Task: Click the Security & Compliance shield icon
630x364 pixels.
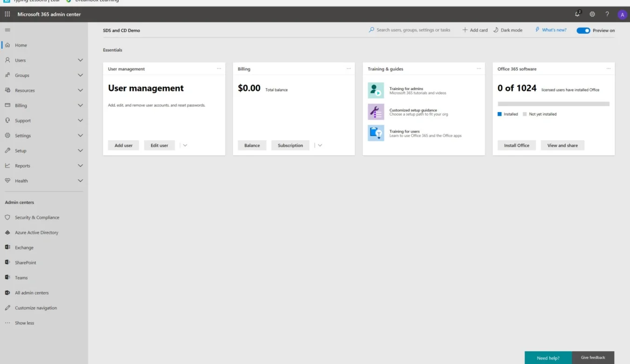Action: tap(7, 217)
